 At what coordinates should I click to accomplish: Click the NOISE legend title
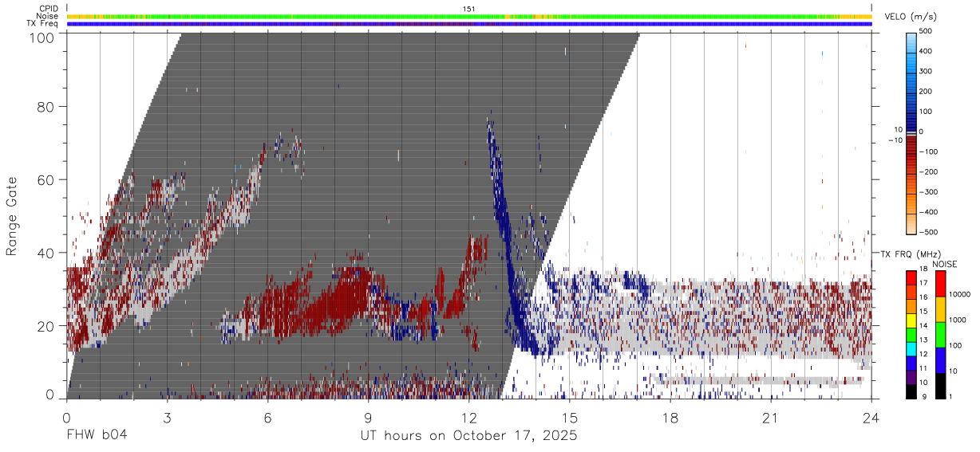coord(944,264)
